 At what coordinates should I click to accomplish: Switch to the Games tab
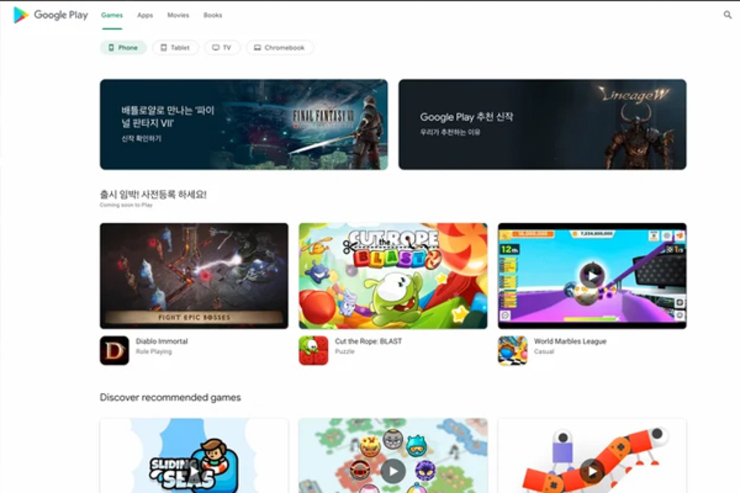point(112,15)
